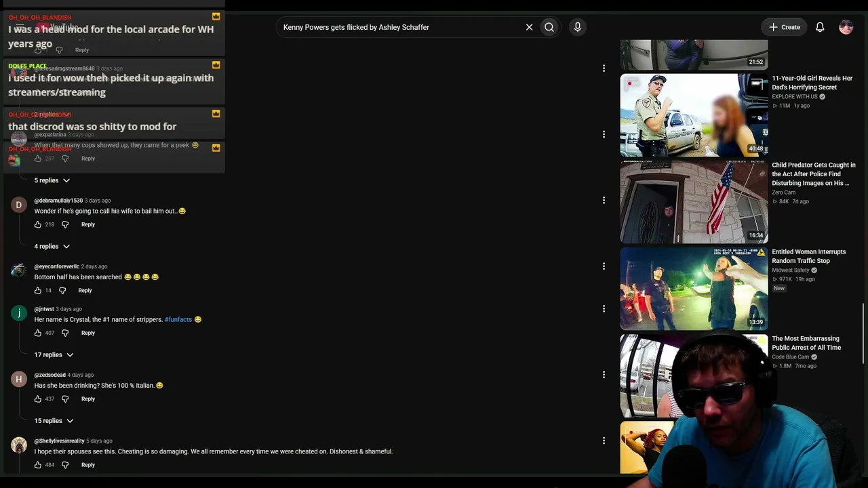Viewport: 868px width, 488px height.
Task: Open options menu for @debramullaly1530 comment
Action: pyautogui.click(x=604, y=200)
